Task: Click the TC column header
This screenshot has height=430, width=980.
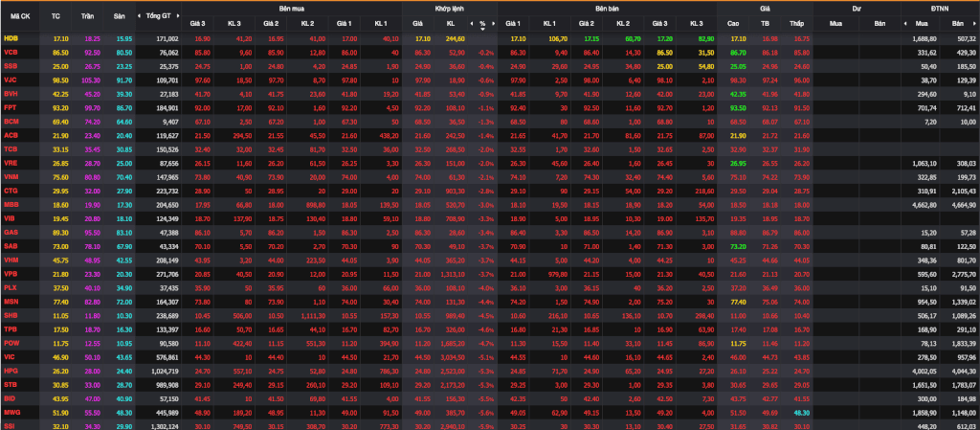Action: point(56,15)
